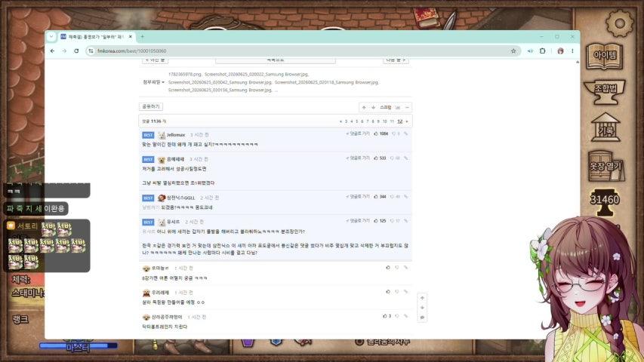Open comment page 11
Image resolution: width=644 pixels, height=362 pixels.
[x=392, y=121]
